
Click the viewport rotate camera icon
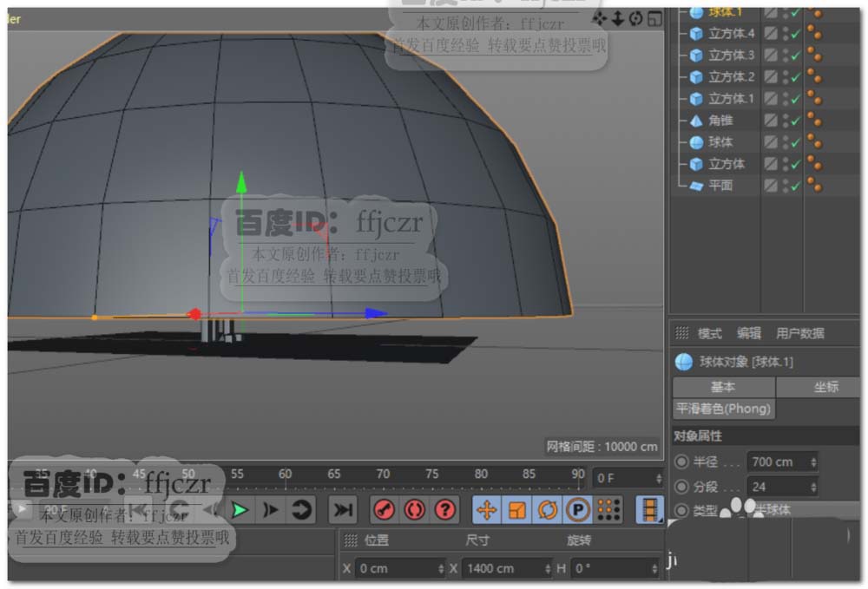pos(636,18)
